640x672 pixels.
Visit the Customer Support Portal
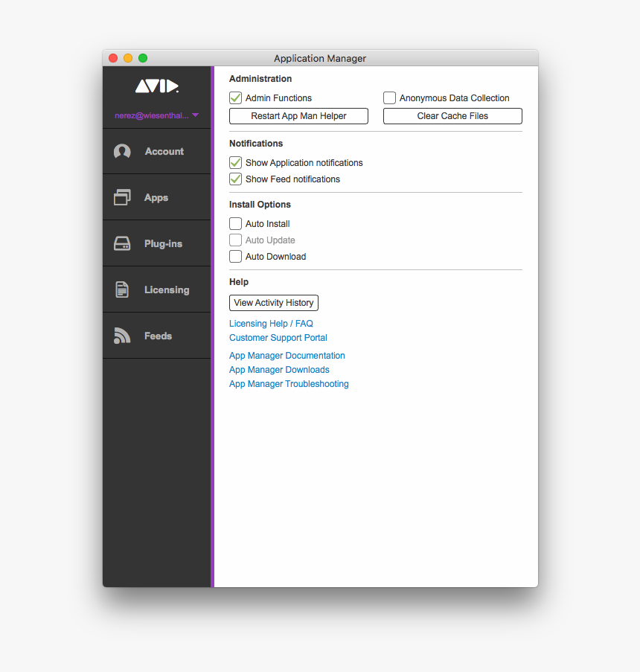tap(278, 338)
